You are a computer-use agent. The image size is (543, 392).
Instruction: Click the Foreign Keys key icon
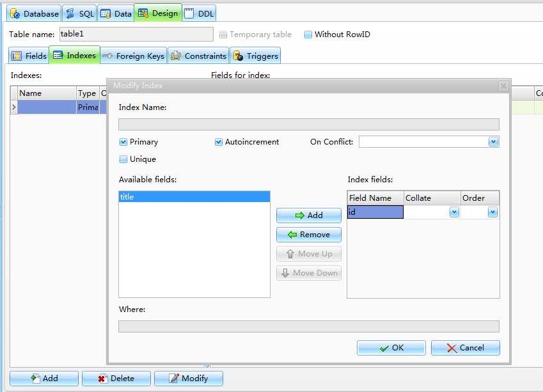coord(107,56)
